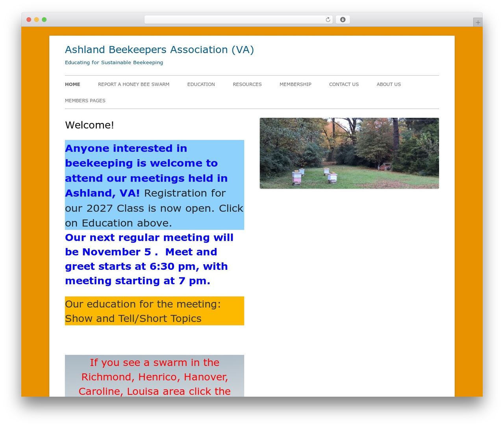Open Report a Honey Bee Swarm page

coord(133,84)
